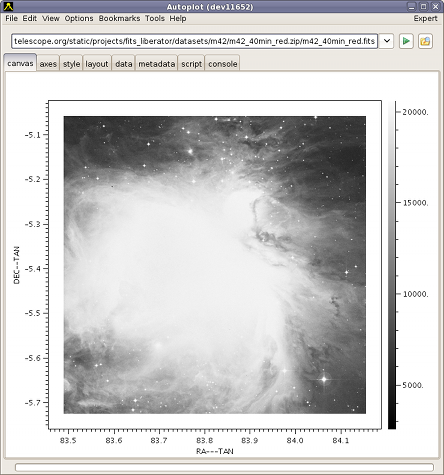Click the status bar at window bottom
Screen dimensions: 444x475
[x=224, y=467]
